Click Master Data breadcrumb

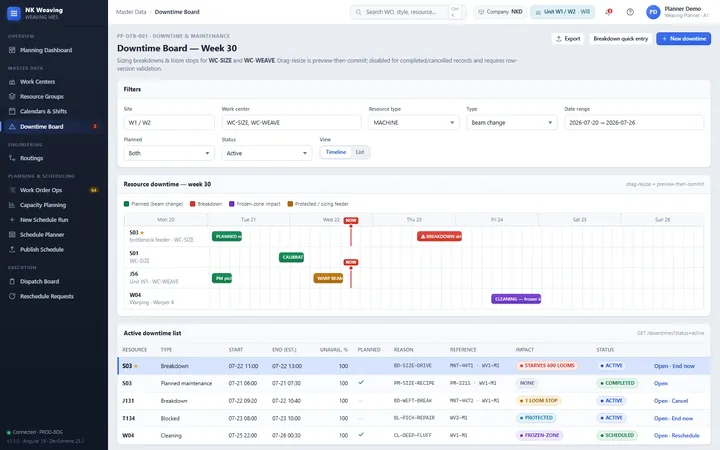click(x=131, y=12)
